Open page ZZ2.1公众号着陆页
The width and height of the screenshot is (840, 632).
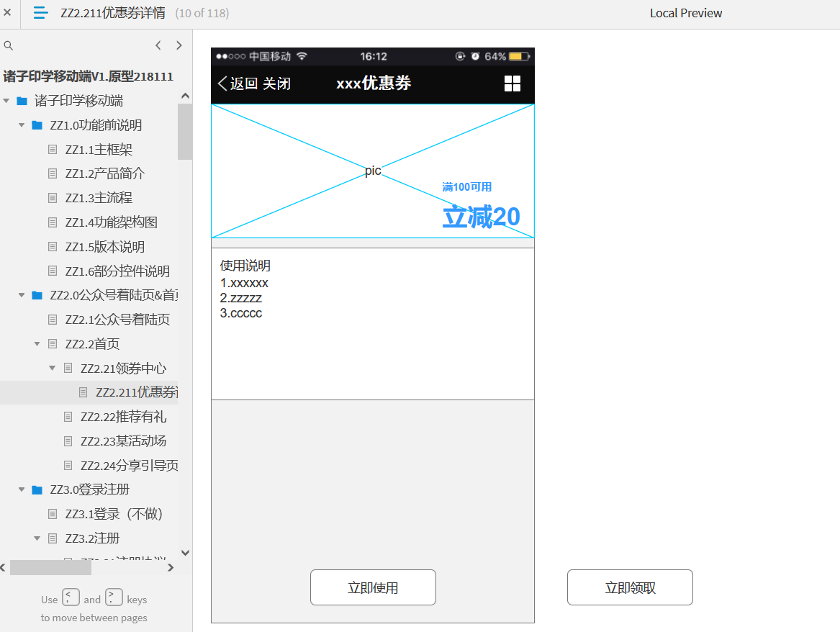coord(117,319)
